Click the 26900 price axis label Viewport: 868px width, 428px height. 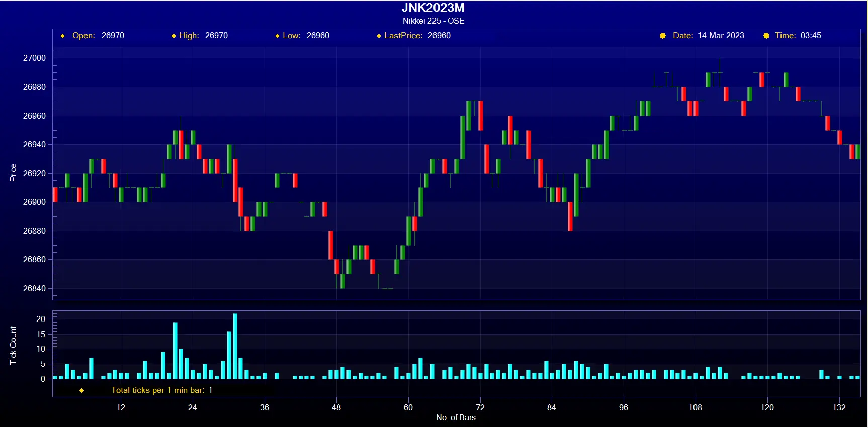click(x=34, y=202)
